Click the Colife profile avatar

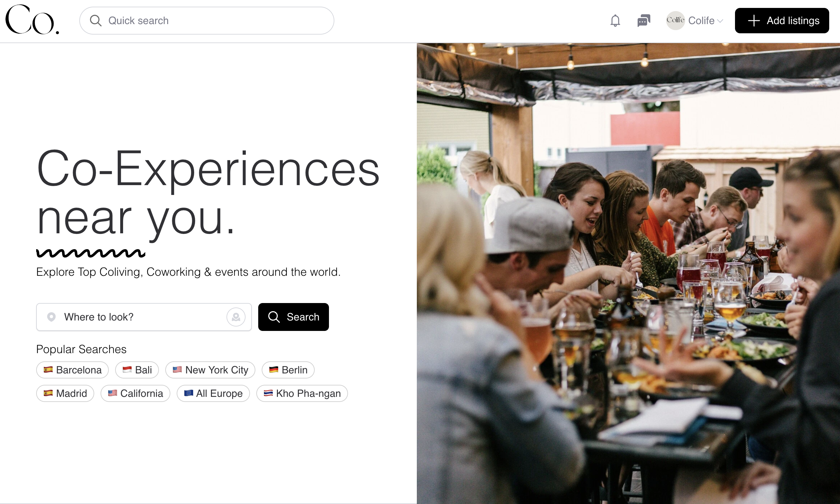pyautogui.click(x=675, y=20)
